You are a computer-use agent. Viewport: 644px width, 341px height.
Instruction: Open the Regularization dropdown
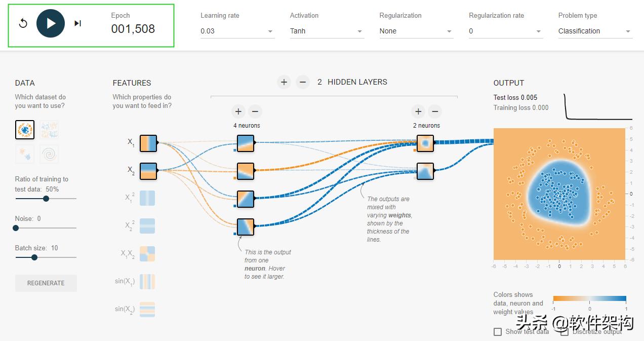click(416, 31)
